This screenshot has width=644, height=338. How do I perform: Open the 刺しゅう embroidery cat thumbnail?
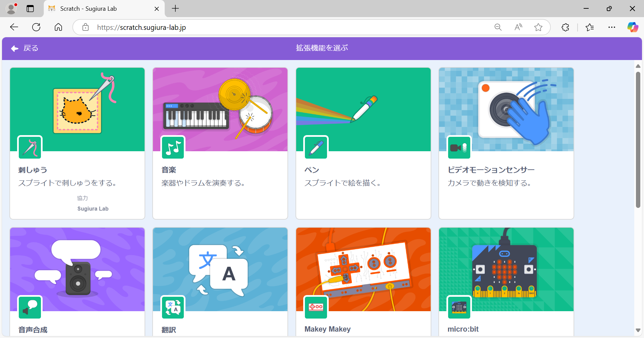77,110
